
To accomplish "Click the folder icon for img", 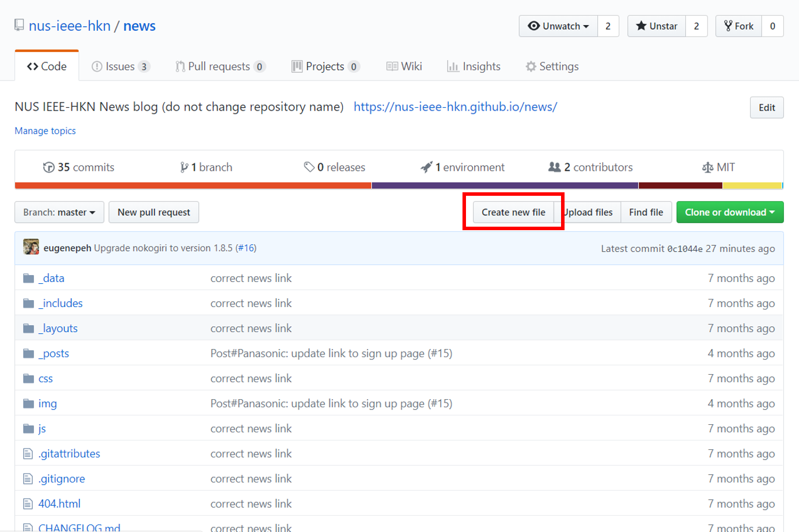I will pos(29,403).
